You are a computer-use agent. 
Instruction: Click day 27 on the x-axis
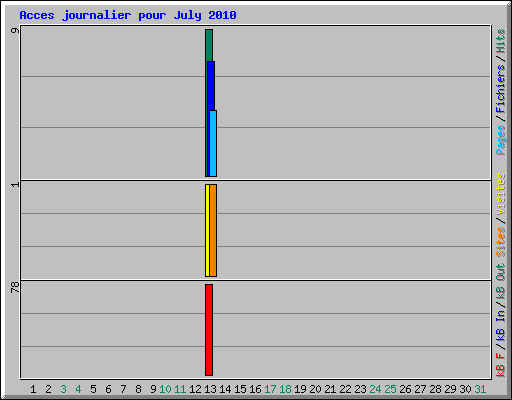[420, 389]
